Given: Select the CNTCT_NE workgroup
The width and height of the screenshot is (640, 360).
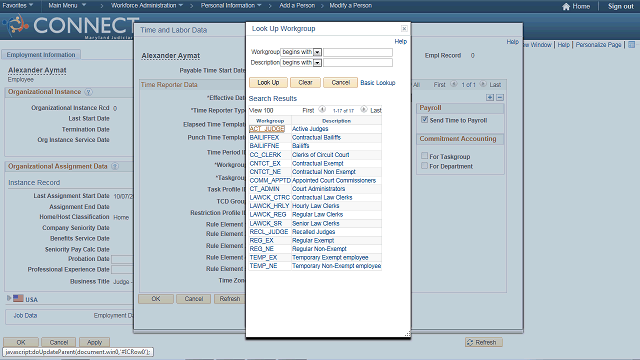Looking at the screenshot, I should tap(265, 172).
